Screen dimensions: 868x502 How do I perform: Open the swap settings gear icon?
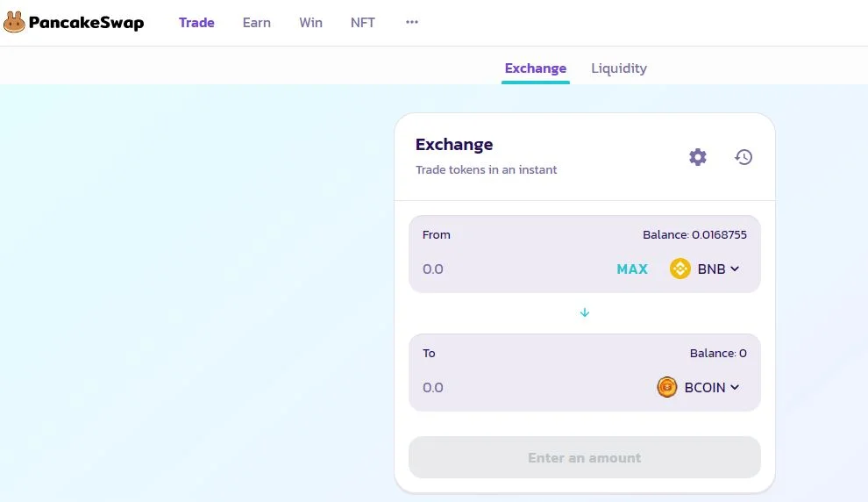(698, 157)
